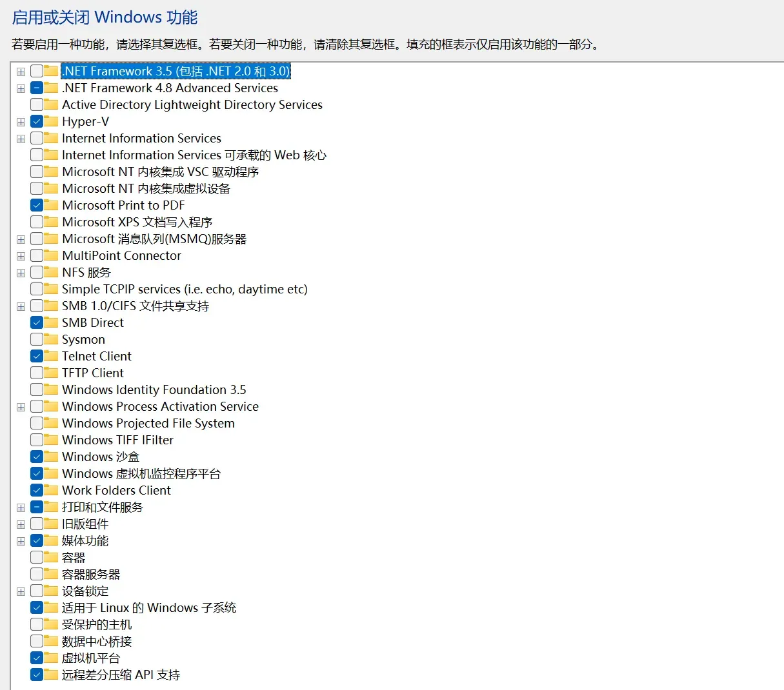Select Windows Identity Foundation 3.5 label
784x690 pixels.
(154, 389)
